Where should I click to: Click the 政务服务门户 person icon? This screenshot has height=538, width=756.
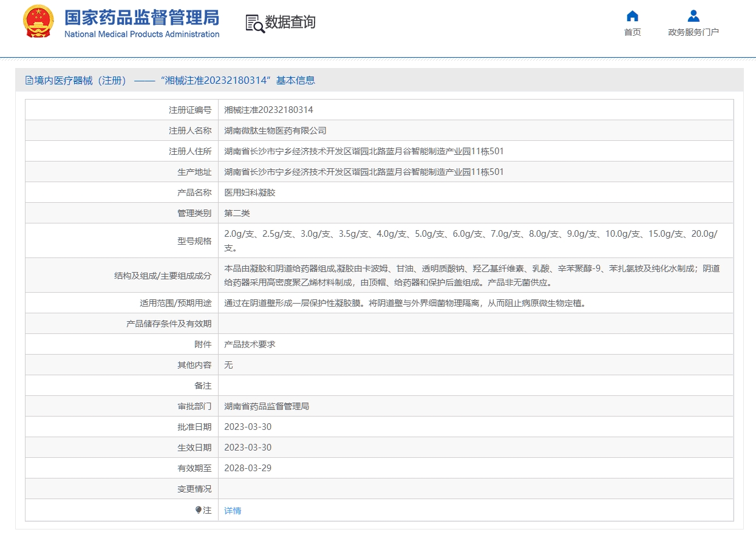coord(693,16)
